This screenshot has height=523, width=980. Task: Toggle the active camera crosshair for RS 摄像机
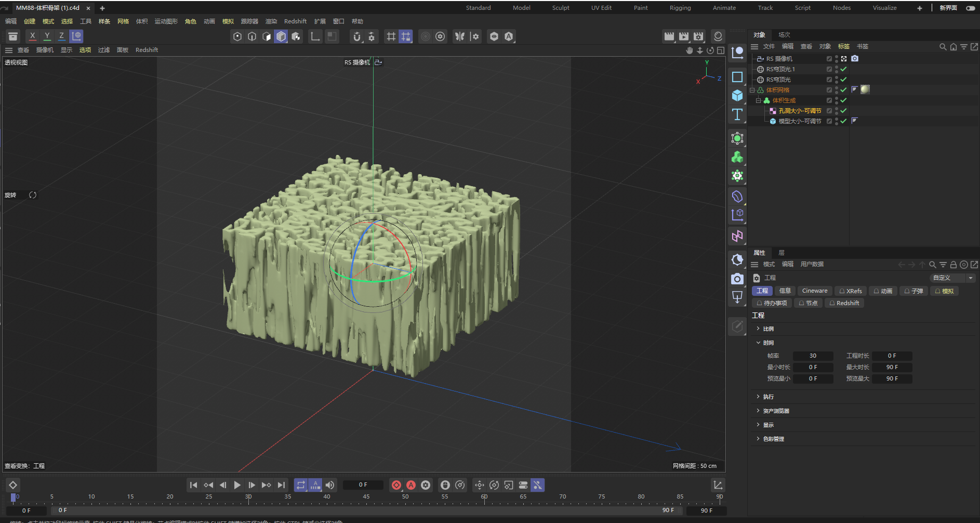click(844, 59)
